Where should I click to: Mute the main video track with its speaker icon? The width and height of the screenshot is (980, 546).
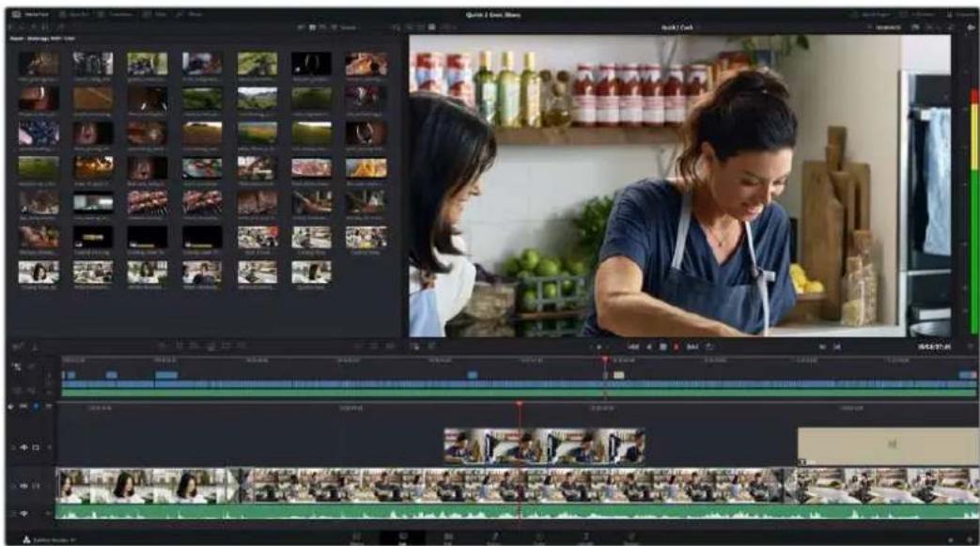(x=23, y=485)
